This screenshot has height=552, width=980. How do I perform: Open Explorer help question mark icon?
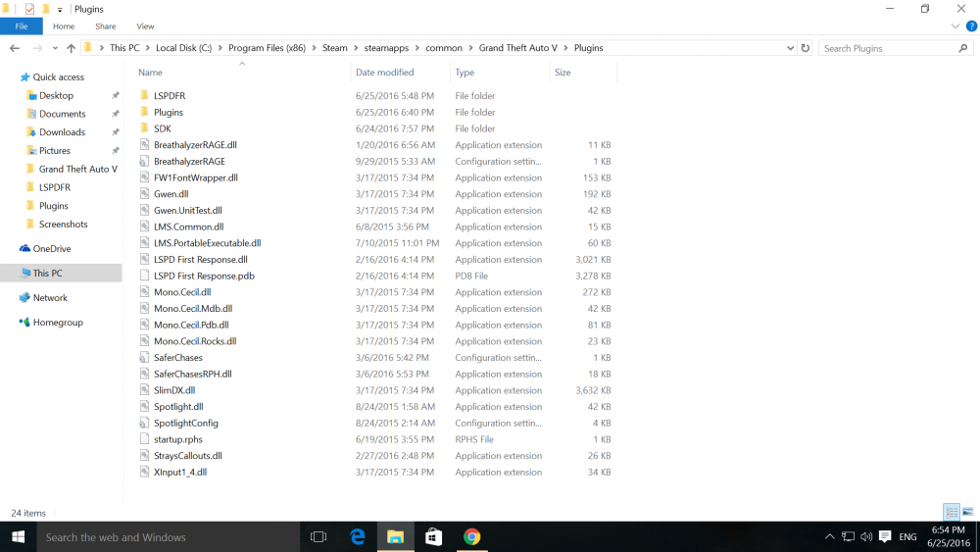point(971,26)
